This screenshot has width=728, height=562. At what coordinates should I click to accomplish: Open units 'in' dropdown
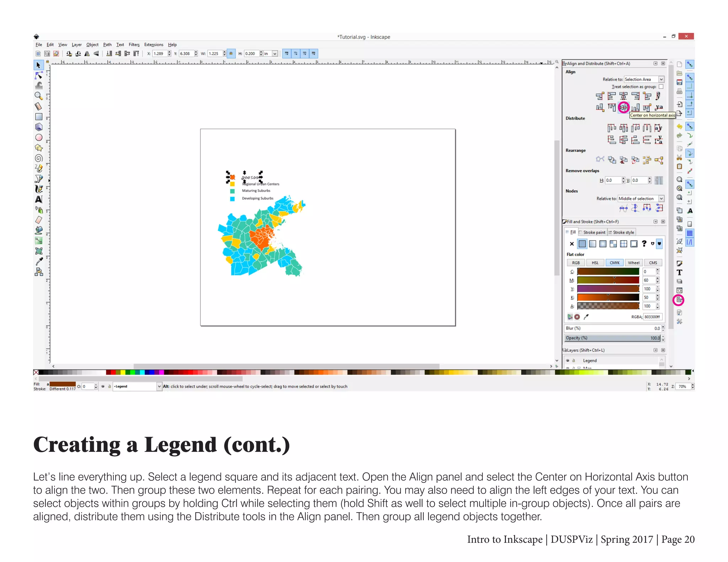coord(271,54)
